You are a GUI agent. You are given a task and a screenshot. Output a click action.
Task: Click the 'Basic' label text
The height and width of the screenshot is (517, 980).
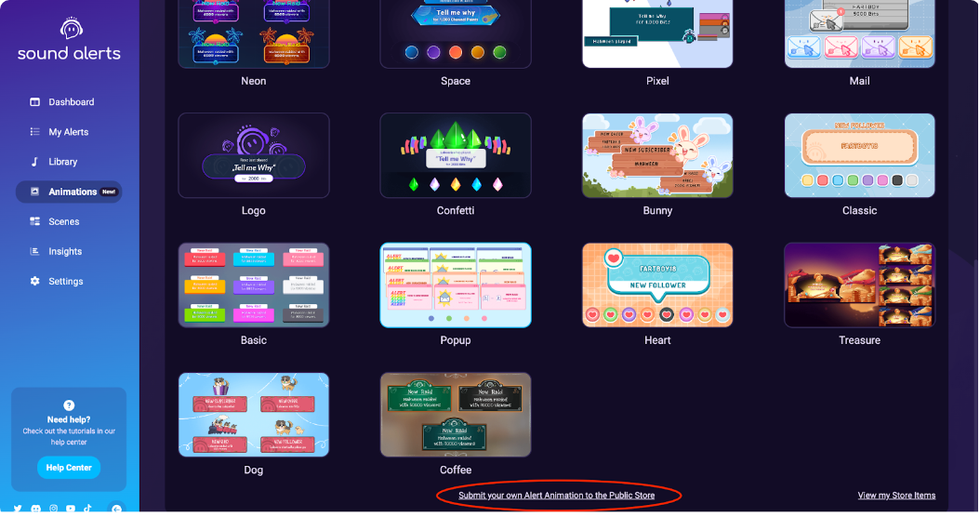point(254,340)
